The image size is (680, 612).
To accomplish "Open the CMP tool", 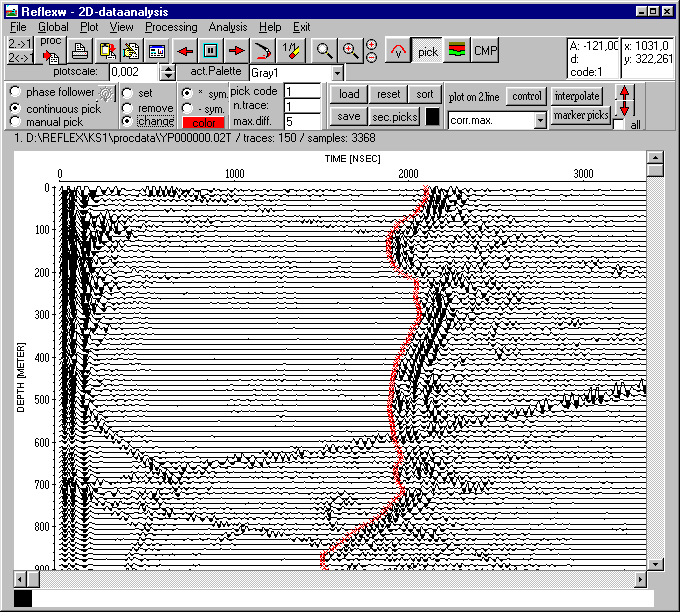I will 485,50.
